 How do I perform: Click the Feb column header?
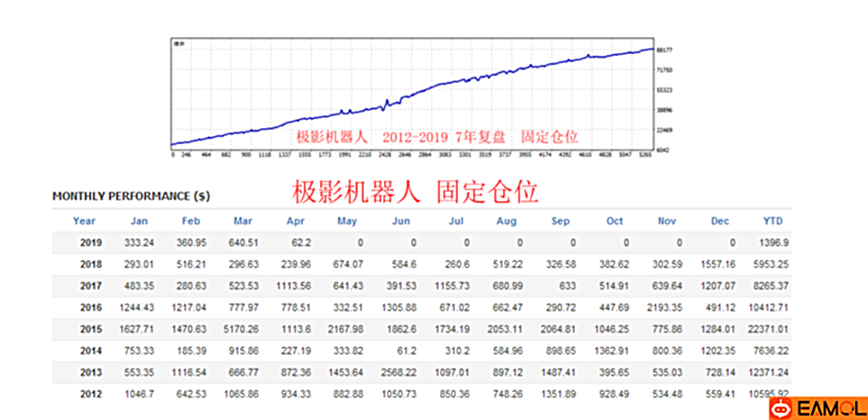191,222
